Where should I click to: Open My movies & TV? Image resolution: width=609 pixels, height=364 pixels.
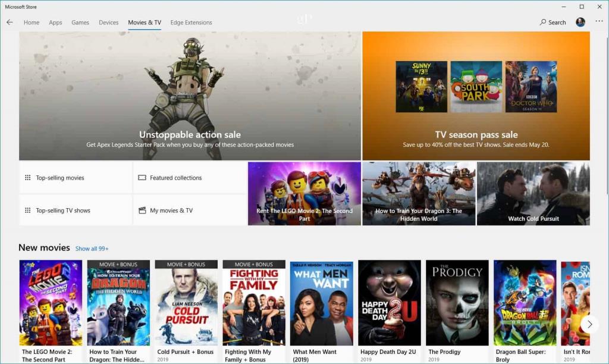(x=190, y=210)
